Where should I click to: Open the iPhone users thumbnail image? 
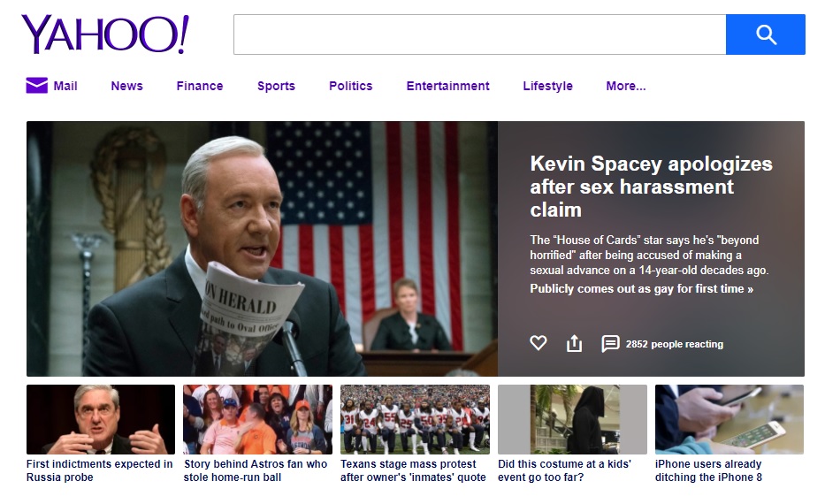[x=730, y=419]
